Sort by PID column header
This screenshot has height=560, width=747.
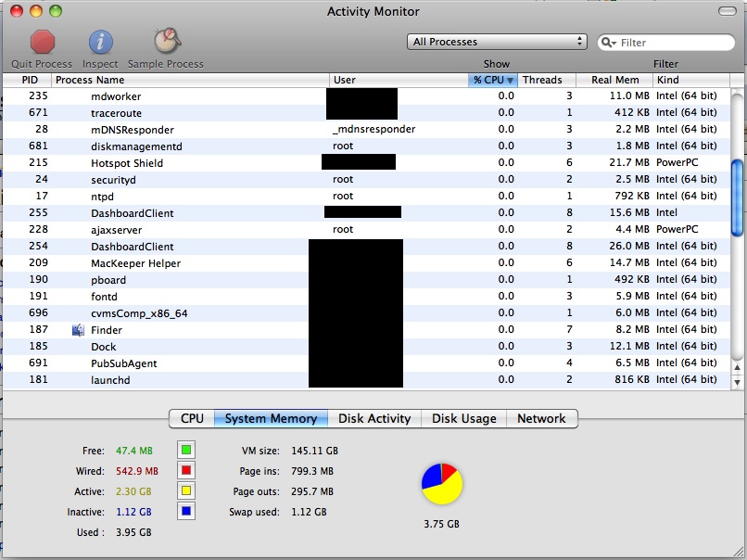click(x=27, y=80)
